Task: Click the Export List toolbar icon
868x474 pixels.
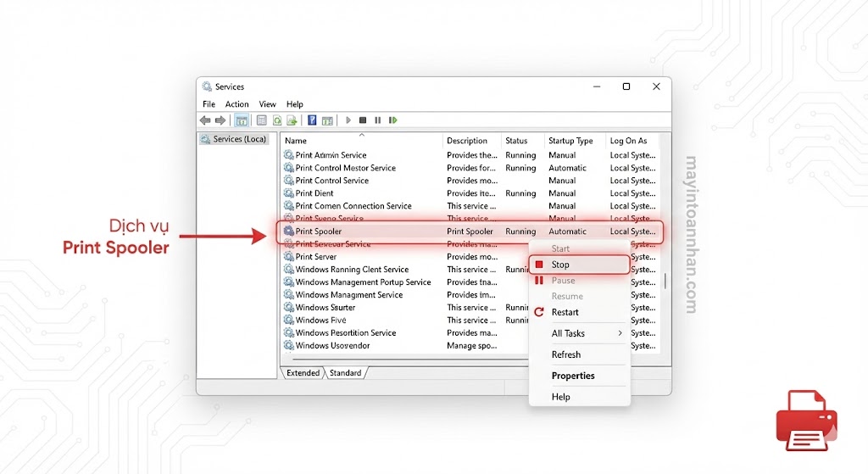Action: tap(292, 120)
